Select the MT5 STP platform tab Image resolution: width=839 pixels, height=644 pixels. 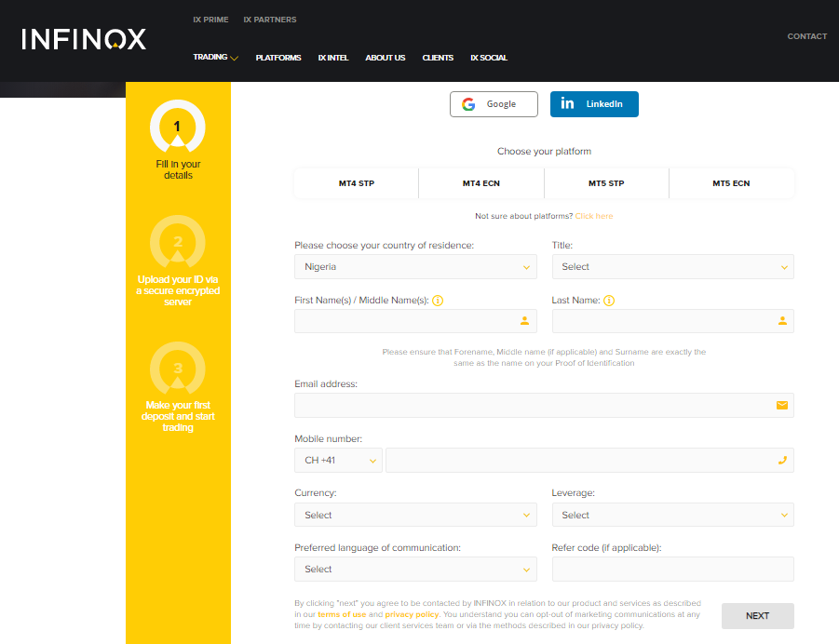pyautogui.click(x=606, y=183)
